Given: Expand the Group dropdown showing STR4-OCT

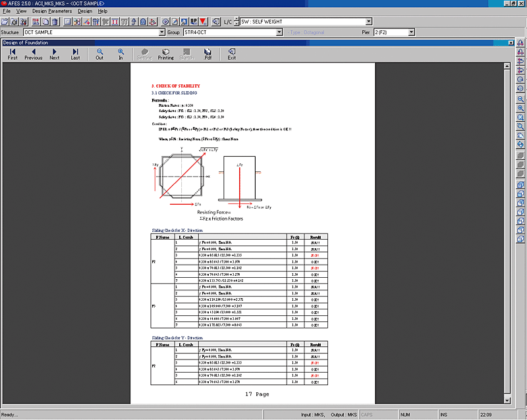Looking at the screenshot, I should pos(279,32).
